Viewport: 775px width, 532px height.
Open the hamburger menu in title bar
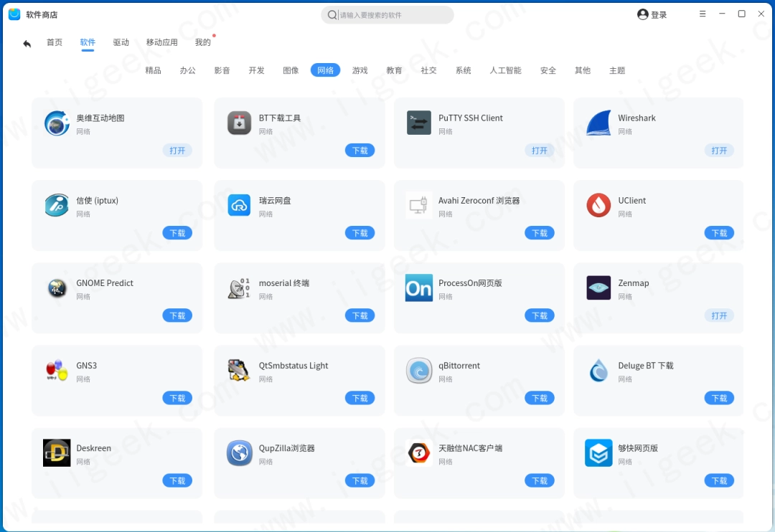pos(702,14)
